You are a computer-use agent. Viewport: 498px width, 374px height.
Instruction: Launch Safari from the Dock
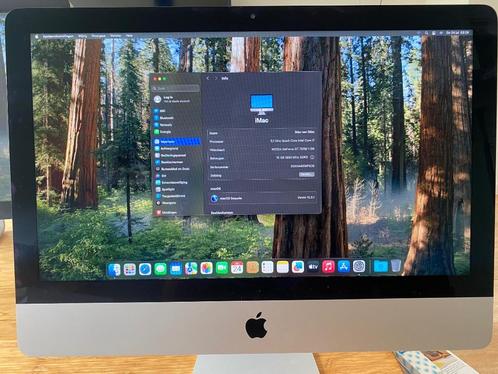[145, 269]
